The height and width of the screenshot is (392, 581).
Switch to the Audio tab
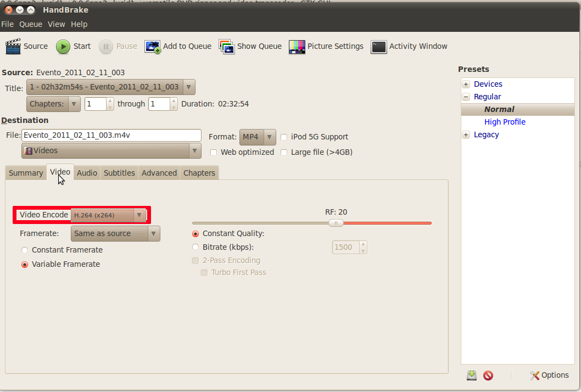[x=87, y=173]
